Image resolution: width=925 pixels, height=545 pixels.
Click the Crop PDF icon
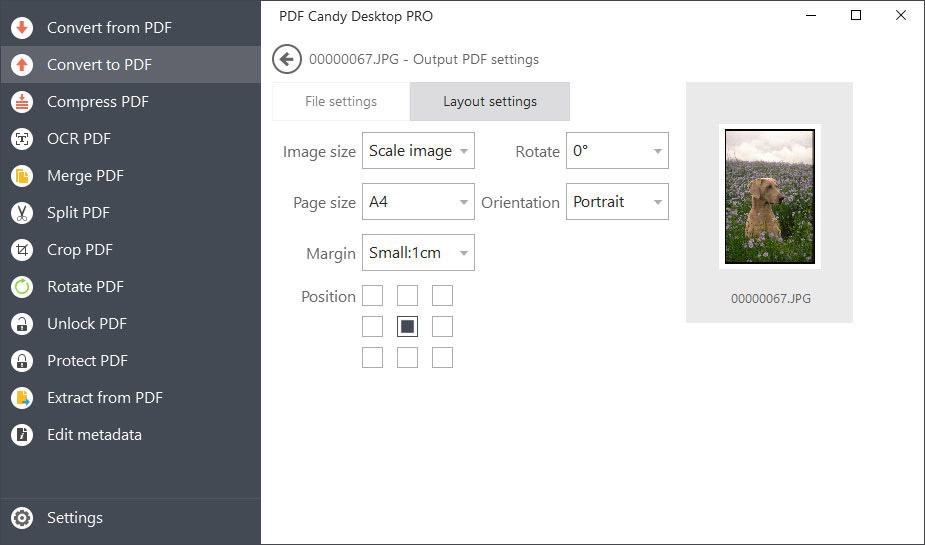tap(22, 250)
